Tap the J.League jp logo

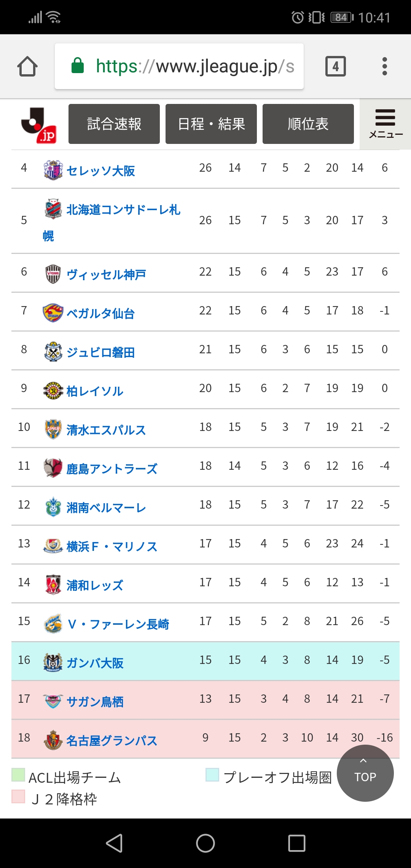[38, 125]
